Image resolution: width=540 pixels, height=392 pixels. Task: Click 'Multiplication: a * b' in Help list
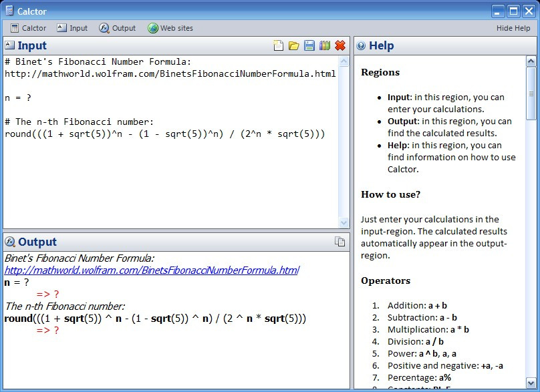tap(428, 329)
